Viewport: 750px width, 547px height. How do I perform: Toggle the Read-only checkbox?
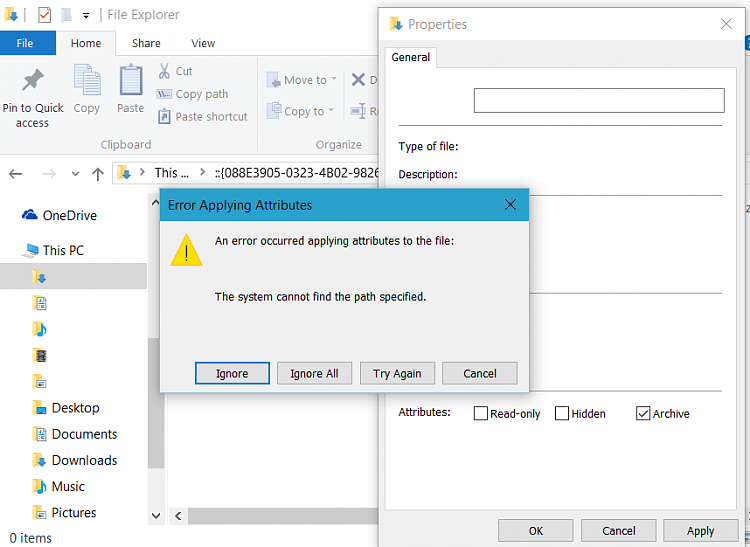tap(481, 413)
